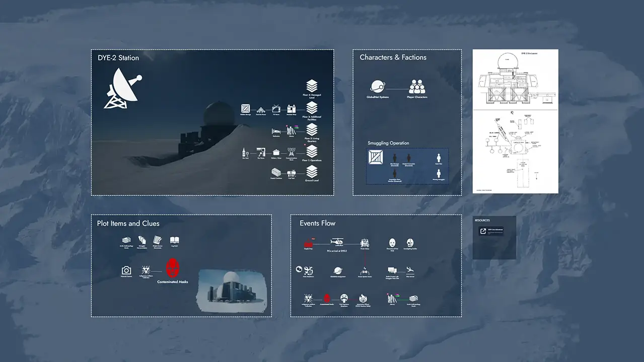Click the Power System Issues icon in Events Flow
Viewport: 644px width, 362px height.
365,271
